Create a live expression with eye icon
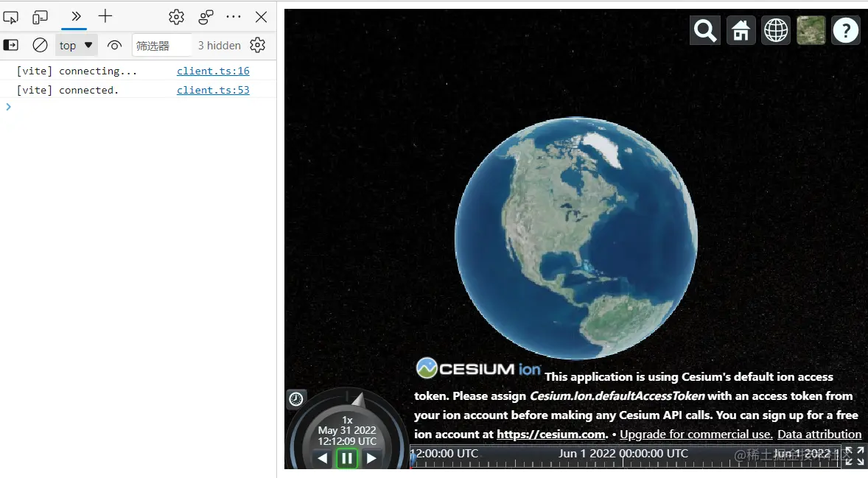Screen dimensions: 868x478 coord(114,46)
